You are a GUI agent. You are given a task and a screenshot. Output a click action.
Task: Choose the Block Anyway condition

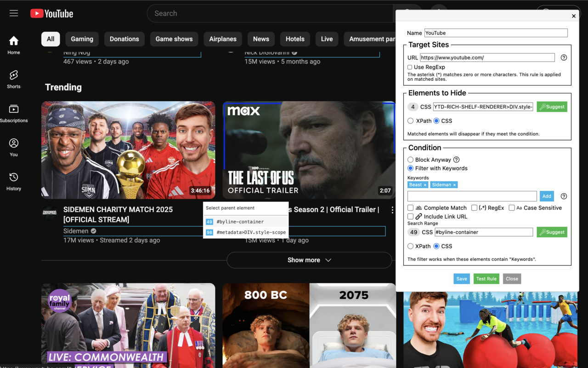coord(410,160)
